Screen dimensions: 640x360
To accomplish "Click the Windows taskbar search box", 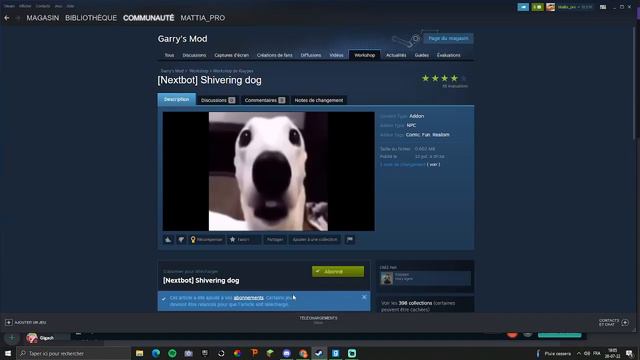I will pos(73,353).
